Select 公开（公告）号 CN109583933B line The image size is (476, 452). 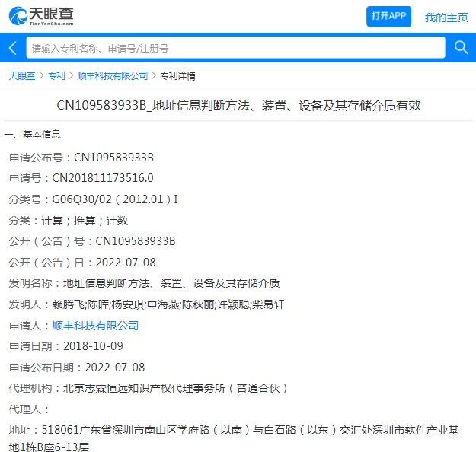point(92,241)
